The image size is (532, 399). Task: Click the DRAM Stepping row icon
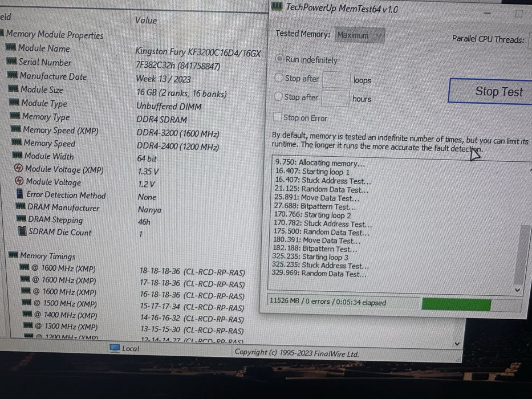coord(21,219)
